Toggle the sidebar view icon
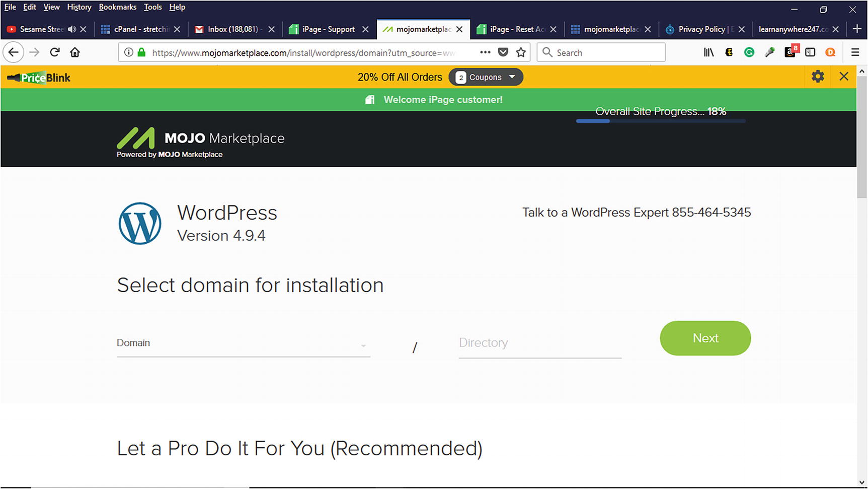This screenshot has width=868, height=489. pos(810,52)
